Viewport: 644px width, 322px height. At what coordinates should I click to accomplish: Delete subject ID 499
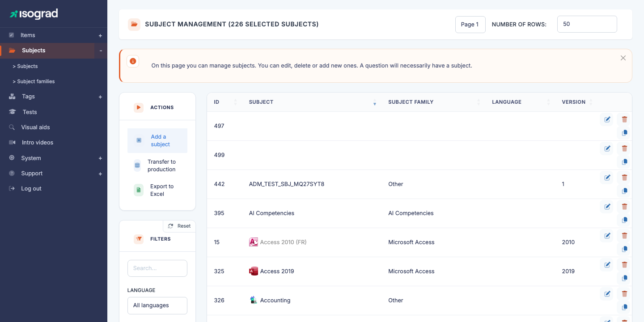[x=624, y=148]
